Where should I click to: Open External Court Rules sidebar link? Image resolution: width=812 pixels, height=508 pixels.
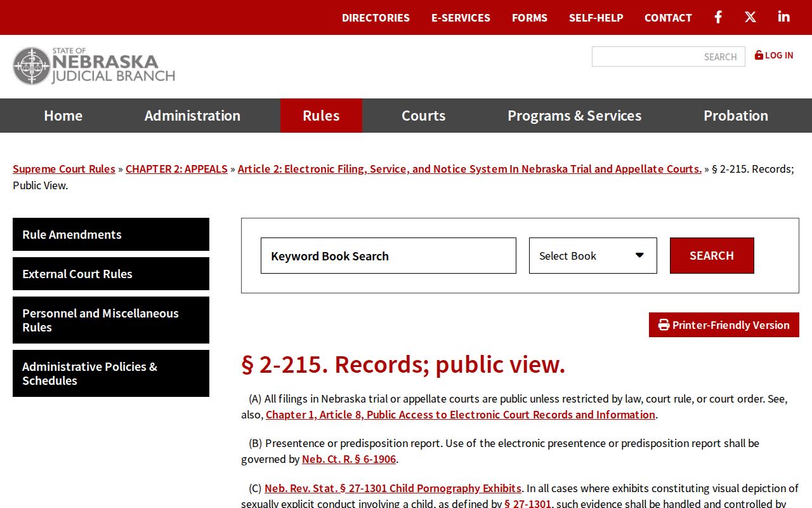[111, 274]
